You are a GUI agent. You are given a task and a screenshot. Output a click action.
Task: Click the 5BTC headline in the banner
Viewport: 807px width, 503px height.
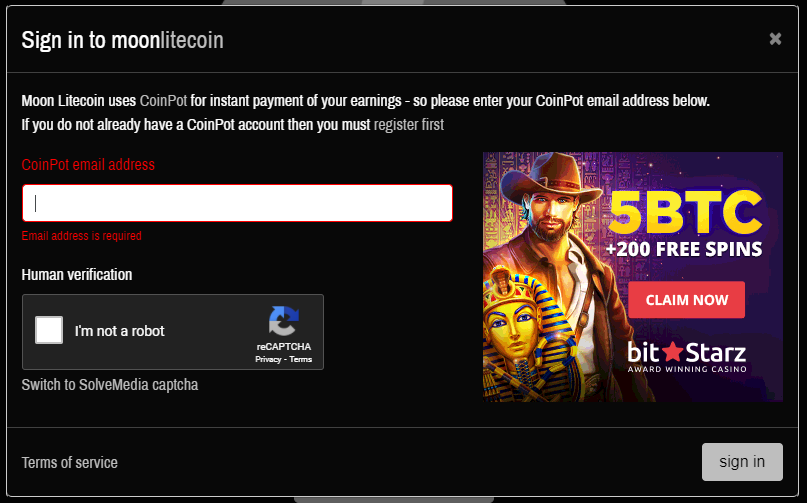685,212
